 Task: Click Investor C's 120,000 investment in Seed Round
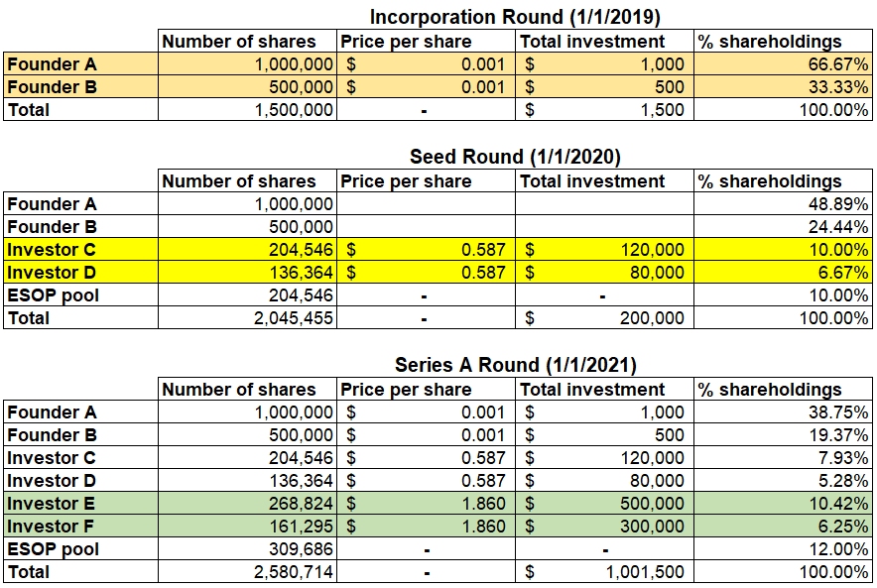(x=604, y=250)
